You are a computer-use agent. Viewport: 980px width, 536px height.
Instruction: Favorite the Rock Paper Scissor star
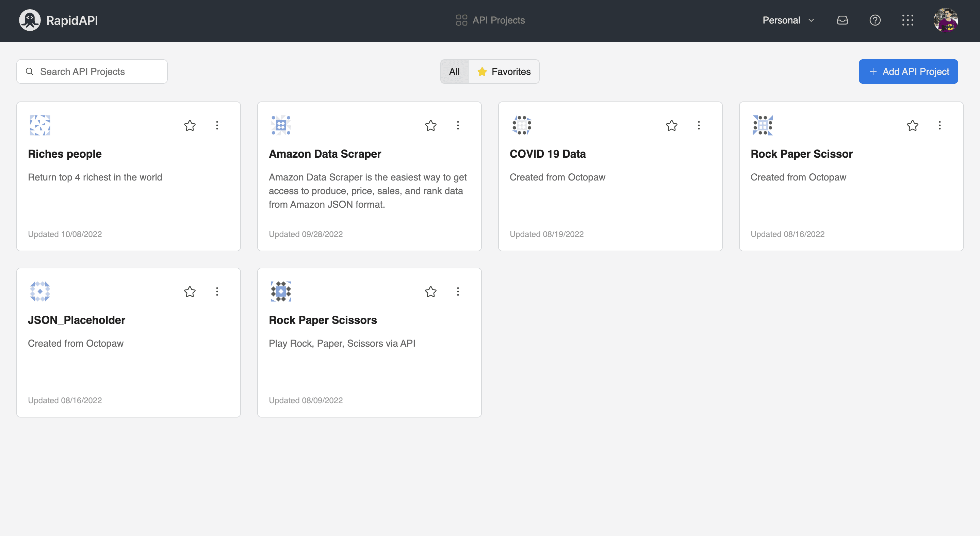912,125
